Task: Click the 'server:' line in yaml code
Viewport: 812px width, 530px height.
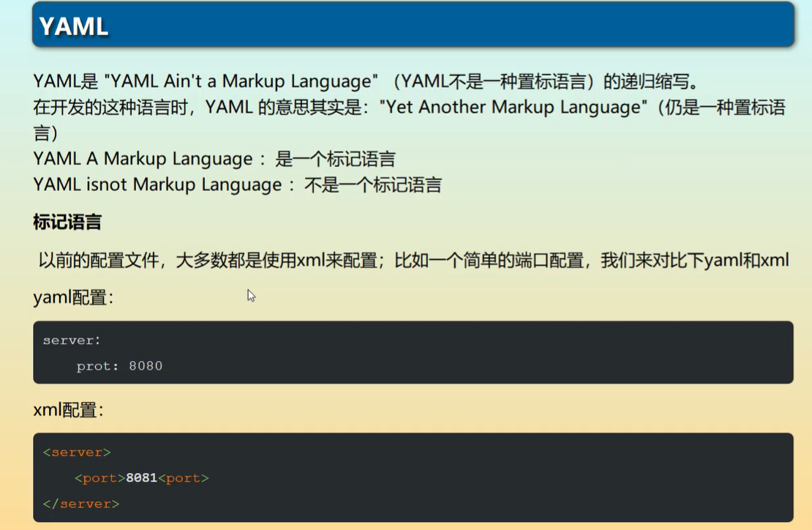Action: (71, 340)
